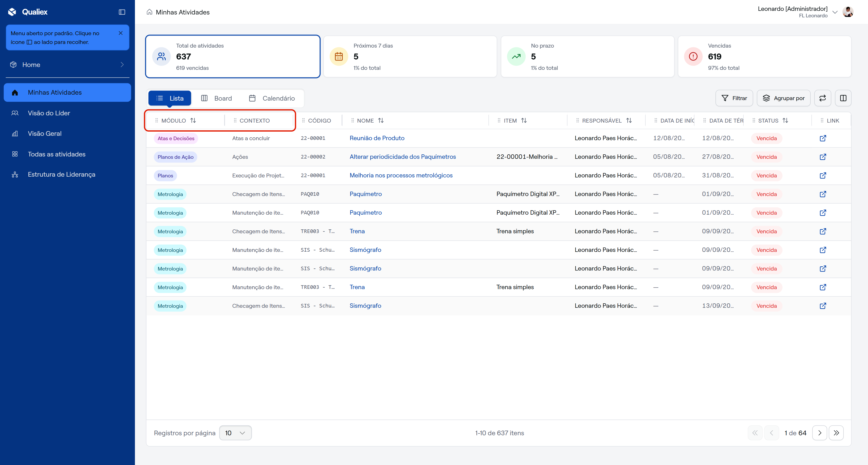Viewport: 868px width, 465px height.
Task: Sort by the MÓDULO column
Action: point(193,120)
